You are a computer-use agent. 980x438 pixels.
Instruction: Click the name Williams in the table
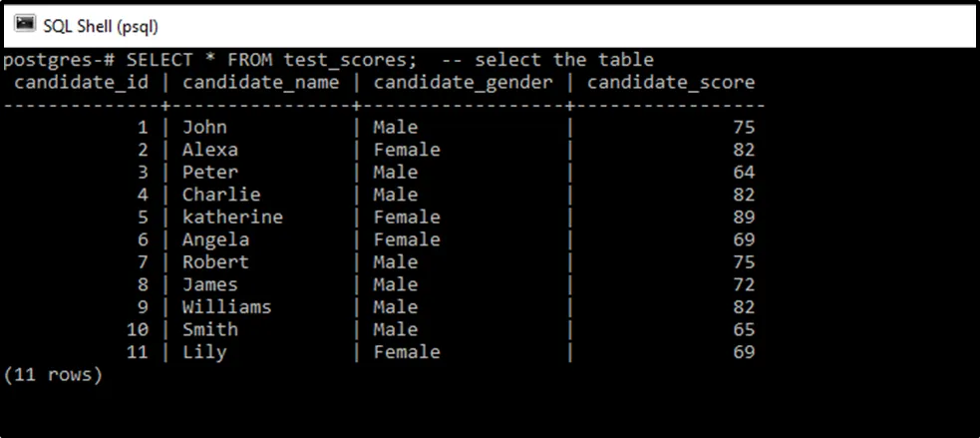(226, 307)
